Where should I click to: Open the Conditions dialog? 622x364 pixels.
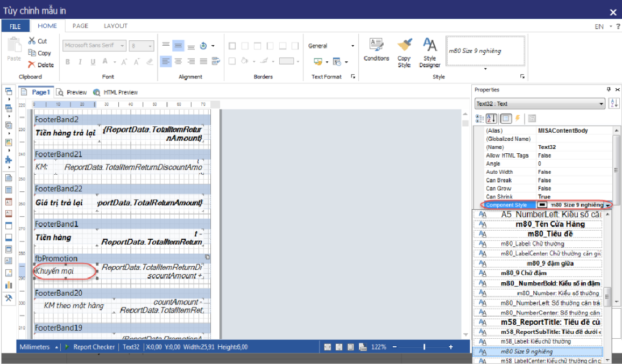tap(376, 50)
